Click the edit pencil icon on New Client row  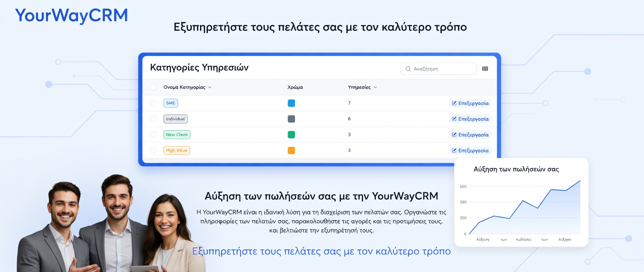click(454, 135)
